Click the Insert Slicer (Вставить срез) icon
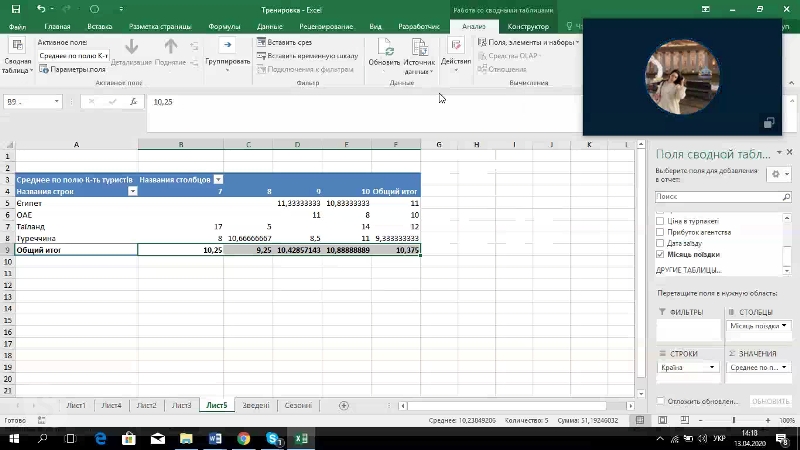This screenshot has width=800, height=450. 262,42
